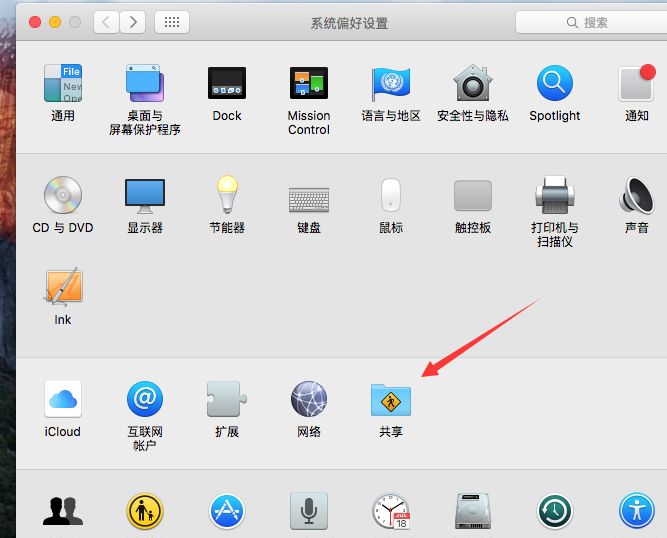Image resolution: width=667 pixels, height=538 pixels.
Task: Open Dictation microphone icon
Action: coord(309,511)
